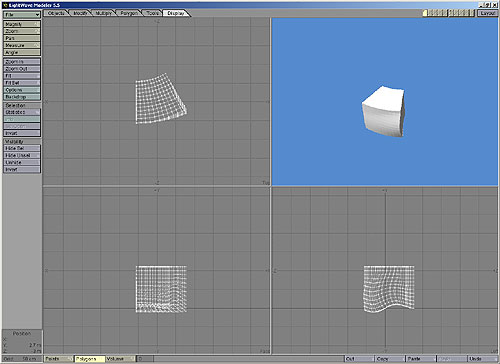Click the Cut button
Screen dimensions: 500x364
click(359, 359)
